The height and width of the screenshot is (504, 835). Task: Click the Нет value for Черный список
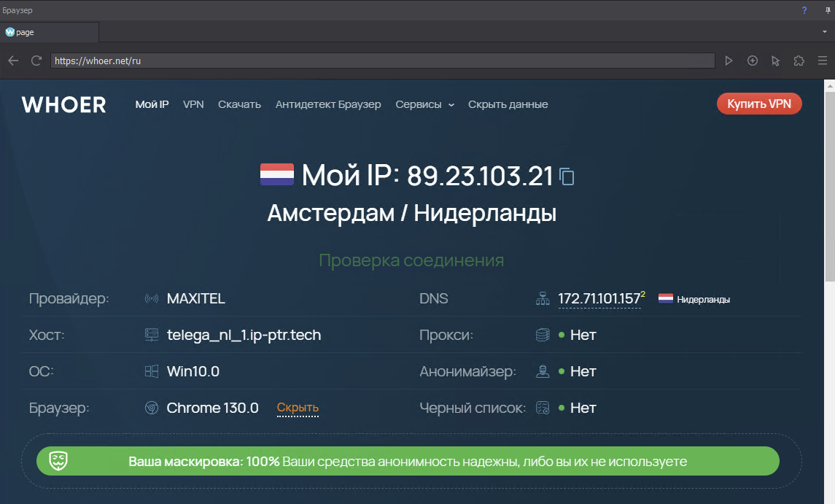click(583, 408)
